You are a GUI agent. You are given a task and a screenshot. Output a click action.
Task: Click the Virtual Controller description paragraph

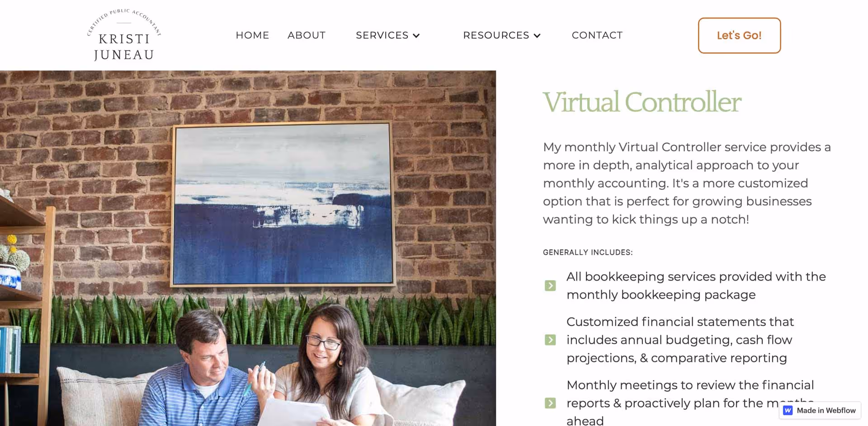coord(687,183)
